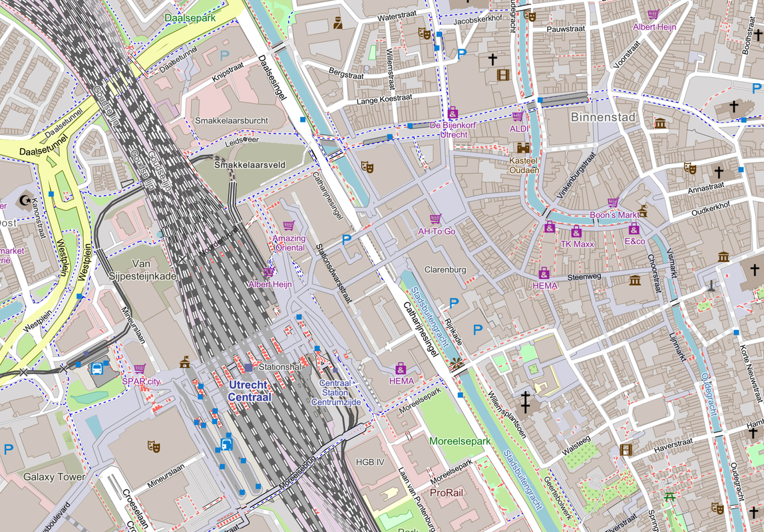The width and height of the screenshot is (764, 532).
Task: Select the Van Sijpesteijnkade label
Action: pos(142,270)
